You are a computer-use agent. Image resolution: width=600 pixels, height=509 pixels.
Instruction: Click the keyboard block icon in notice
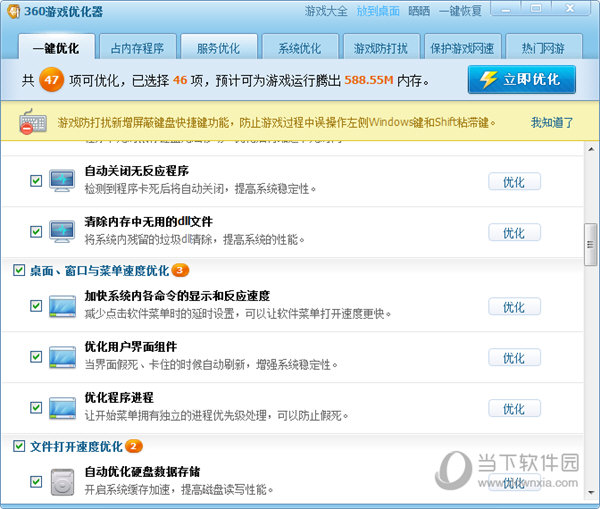33,122
